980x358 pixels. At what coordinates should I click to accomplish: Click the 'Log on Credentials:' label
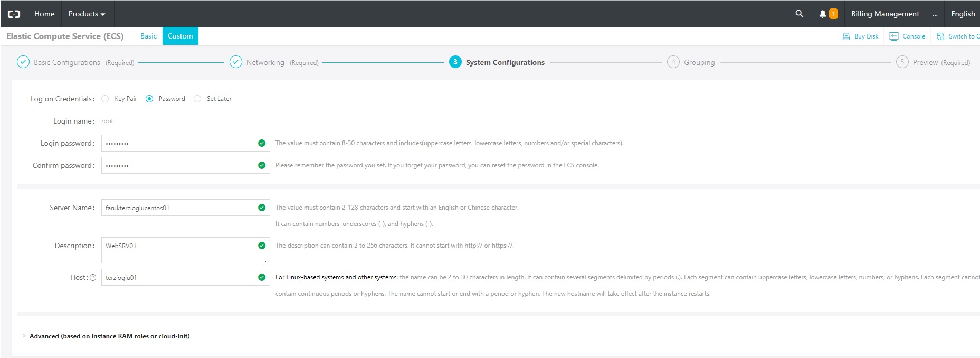(62, 99)
